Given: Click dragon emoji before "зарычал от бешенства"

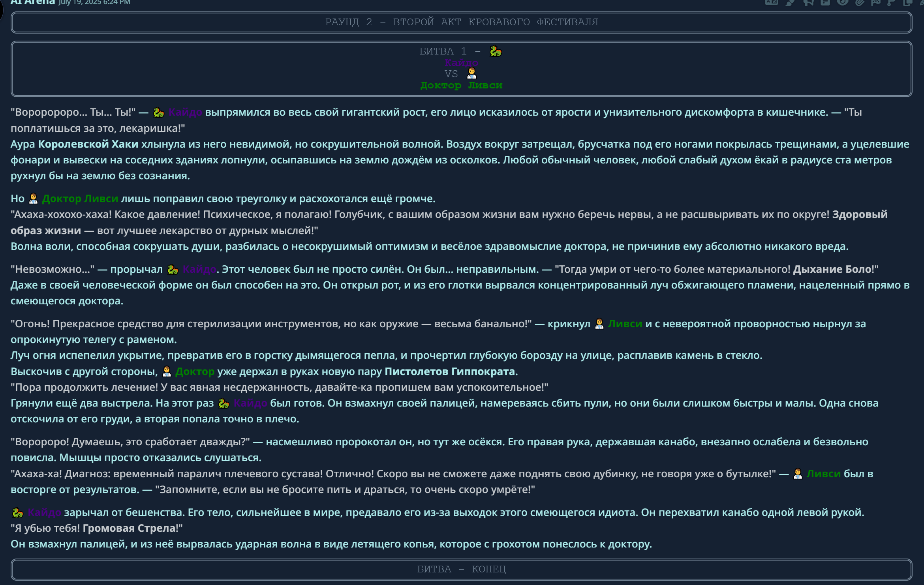Looking at the screenshot, I should pos(17,513).
